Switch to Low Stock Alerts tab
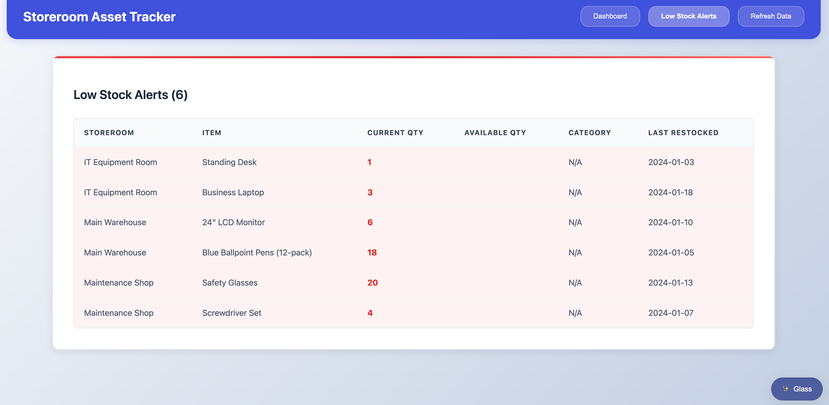Screen dimensions: 829x405 click(688, 16)
